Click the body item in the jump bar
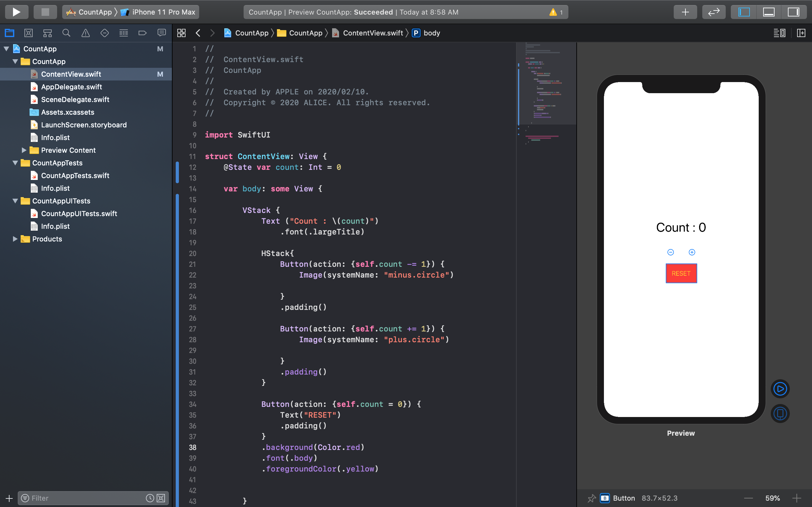The image size is (812, 507). pos(431,33)
